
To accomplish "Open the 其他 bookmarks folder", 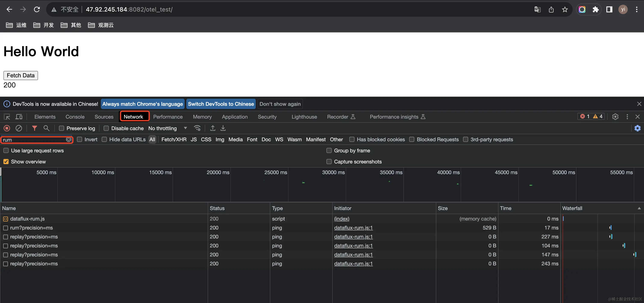I will tap(71, 25).
